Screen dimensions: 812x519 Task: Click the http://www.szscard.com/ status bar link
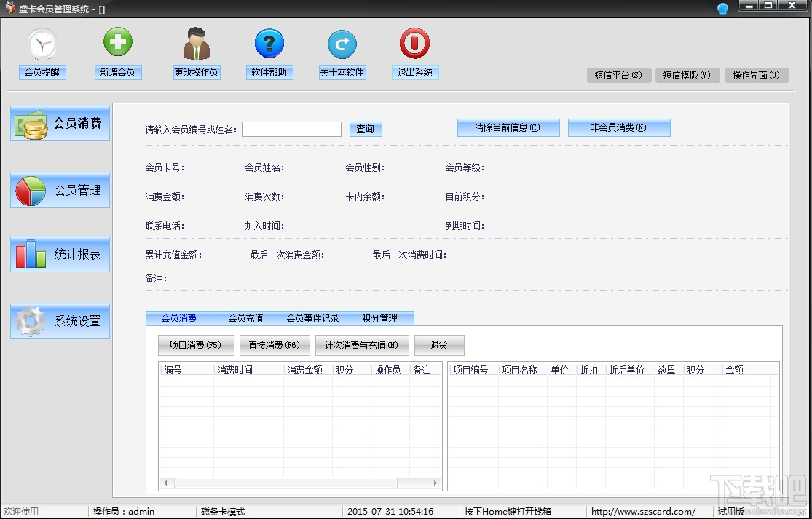click(x=643, y=511)
